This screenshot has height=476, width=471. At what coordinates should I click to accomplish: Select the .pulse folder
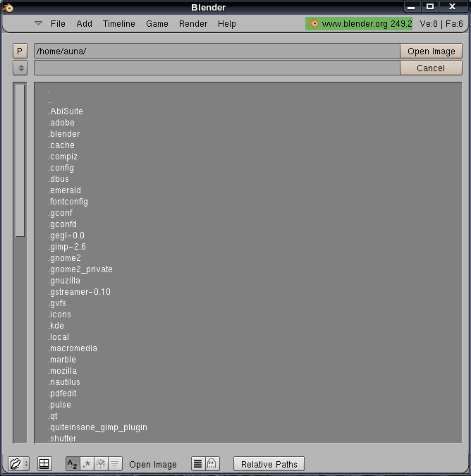tap(60, 404)
